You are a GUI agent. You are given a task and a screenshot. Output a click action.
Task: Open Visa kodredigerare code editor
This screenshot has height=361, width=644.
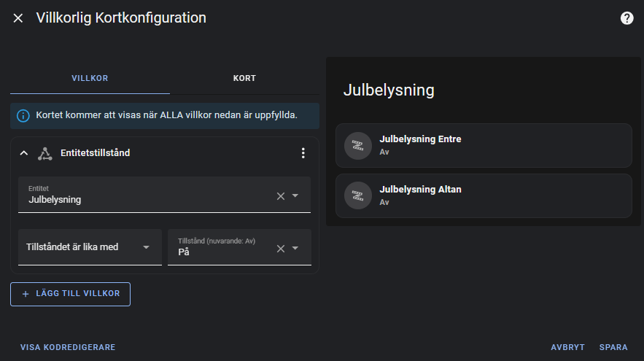(68, 347)
